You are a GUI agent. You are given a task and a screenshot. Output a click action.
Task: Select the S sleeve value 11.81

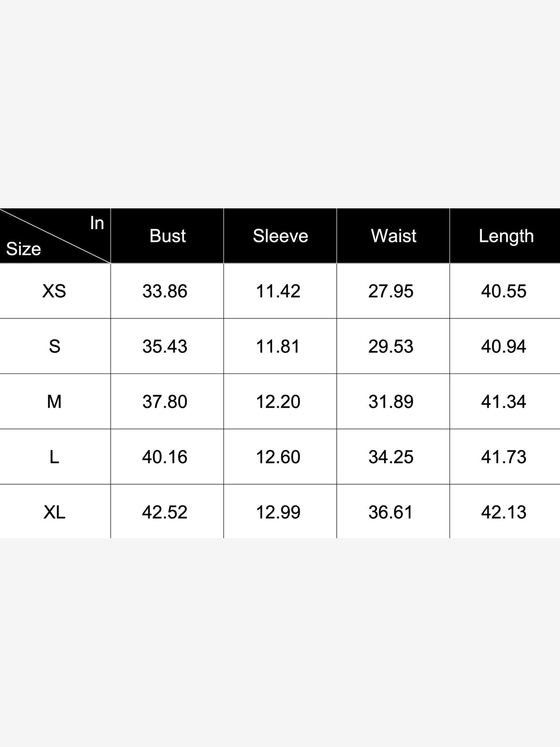pyautogui.click(x=278, y=346)
